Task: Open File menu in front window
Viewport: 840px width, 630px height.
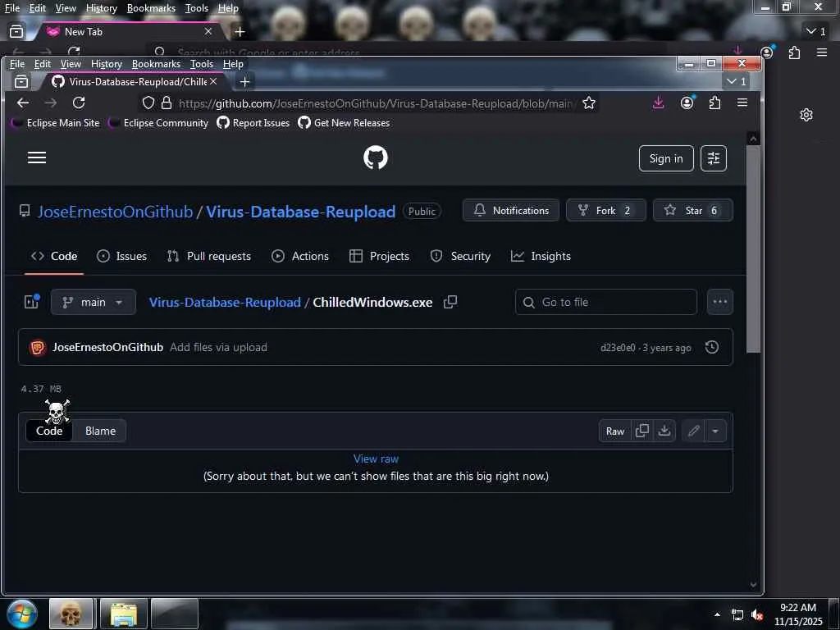Action: (x=17, y=64)
